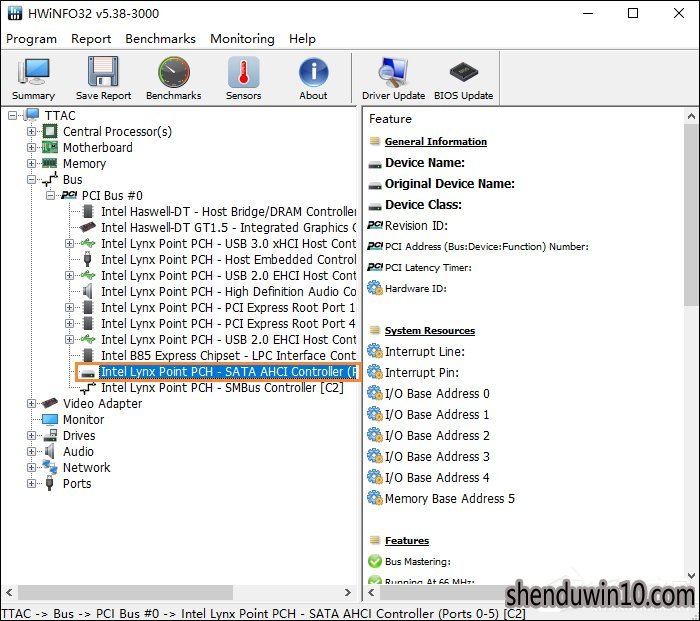Select Haswell-DT Host Bridge/DRAM Controller item
Viewport: 700px width, 621px height.
coord(229,212)
